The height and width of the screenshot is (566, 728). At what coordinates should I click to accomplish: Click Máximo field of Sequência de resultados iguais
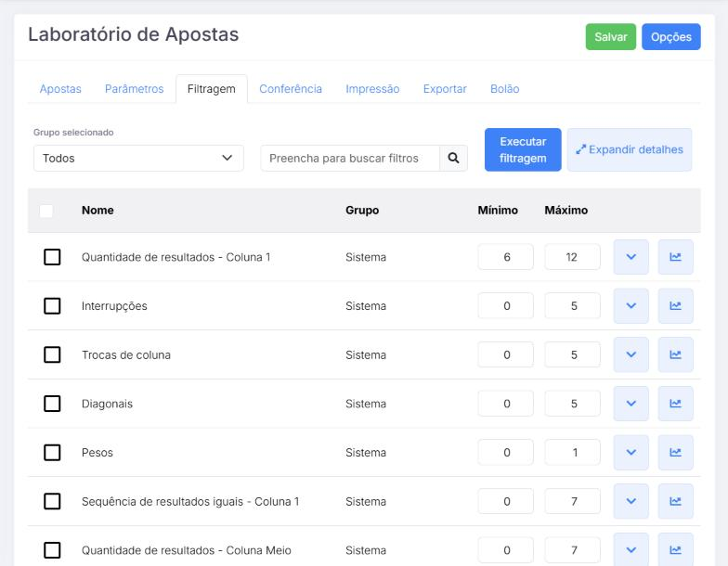572,501
